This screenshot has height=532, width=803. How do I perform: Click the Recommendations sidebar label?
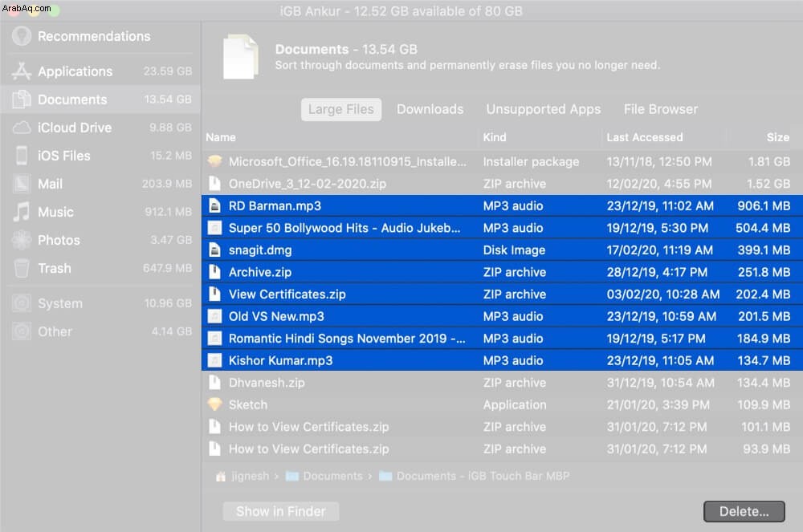tap(94, 36)
